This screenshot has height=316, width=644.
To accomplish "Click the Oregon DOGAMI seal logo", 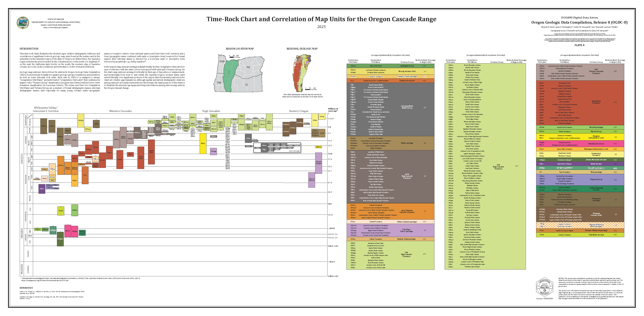I will 23,23.
